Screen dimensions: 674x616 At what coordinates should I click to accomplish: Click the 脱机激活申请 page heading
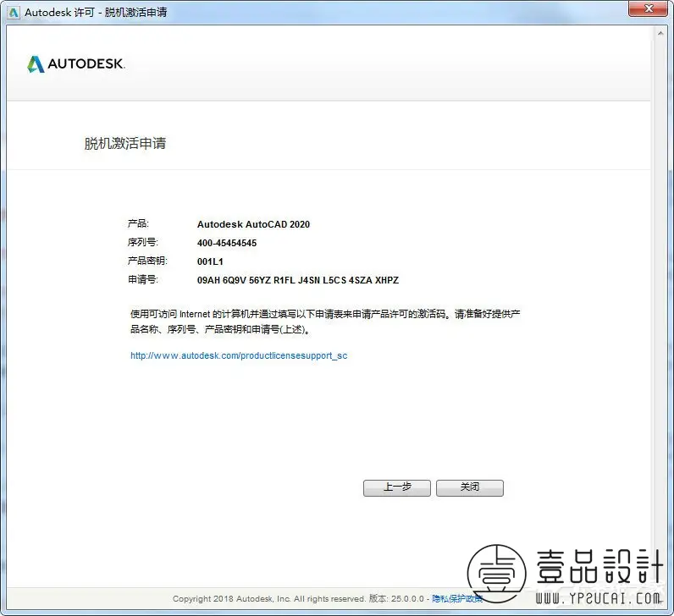[x=125, y=143]
